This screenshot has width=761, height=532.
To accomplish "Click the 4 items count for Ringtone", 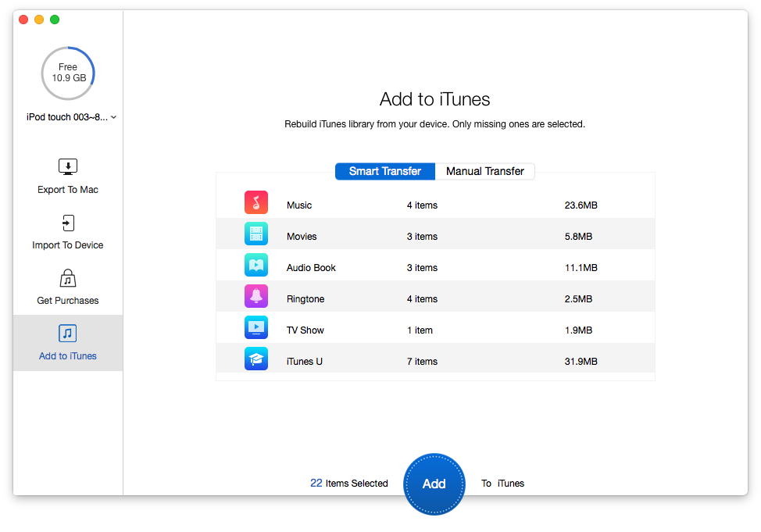I will pos(422,299).
